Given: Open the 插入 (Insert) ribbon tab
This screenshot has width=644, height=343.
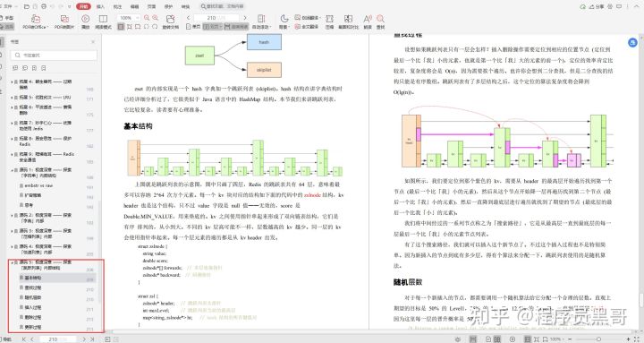Looking at the screenshot, I should (x=100, y=6).
